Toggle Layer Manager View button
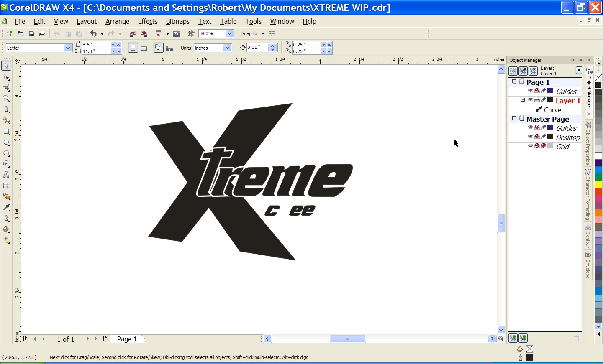This screenshot has width=603, height=364. coord(533,71)
